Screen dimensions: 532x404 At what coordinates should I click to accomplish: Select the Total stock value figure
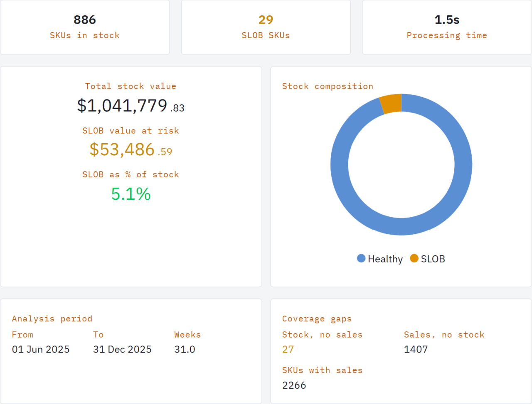pos(131,106)
